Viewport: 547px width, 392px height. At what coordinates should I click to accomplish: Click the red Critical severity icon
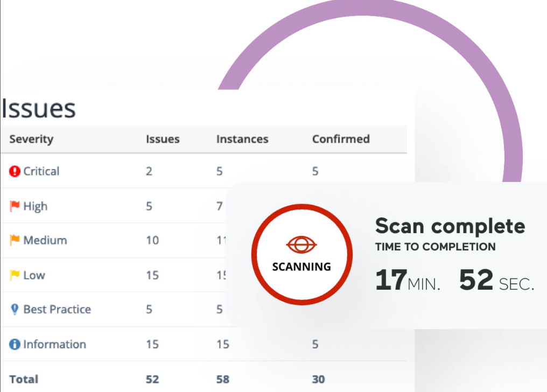coord(15,171)
